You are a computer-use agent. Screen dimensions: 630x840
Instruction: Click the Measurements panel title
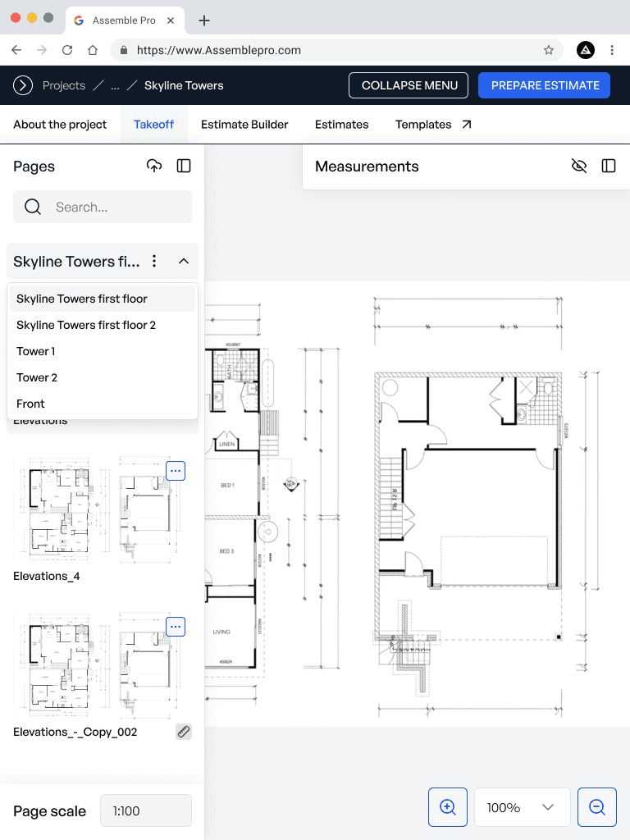[x=367, y=166]
